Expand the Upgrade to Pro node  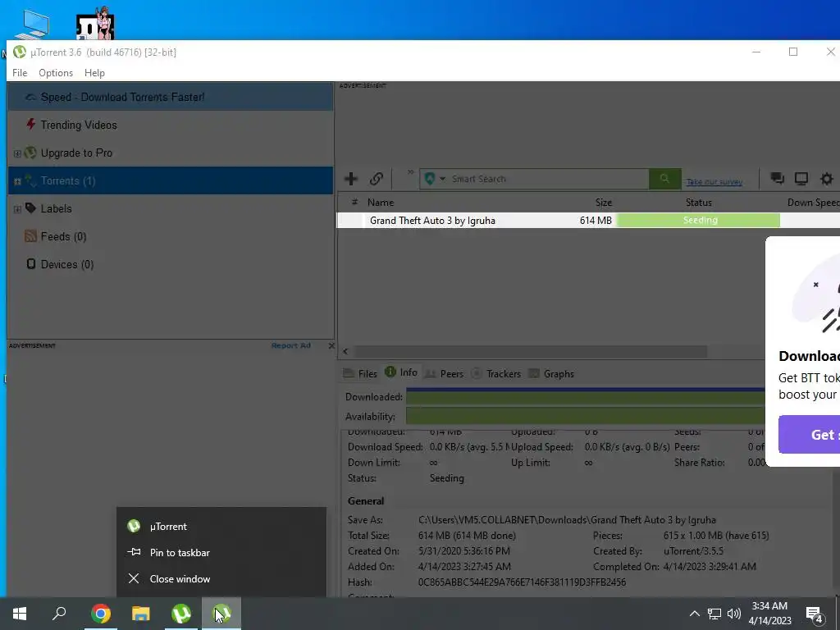tap(17, 153)
